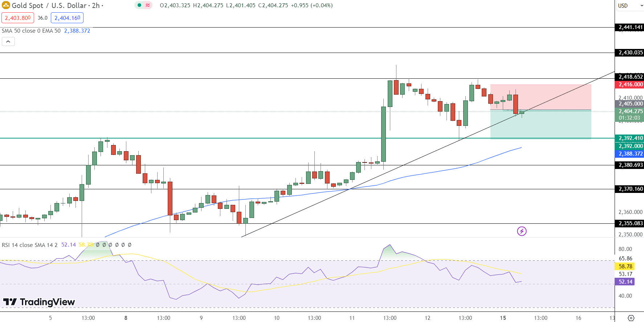Click the date label 10 on time axis
Screen dimensions: 644x322
277,318
